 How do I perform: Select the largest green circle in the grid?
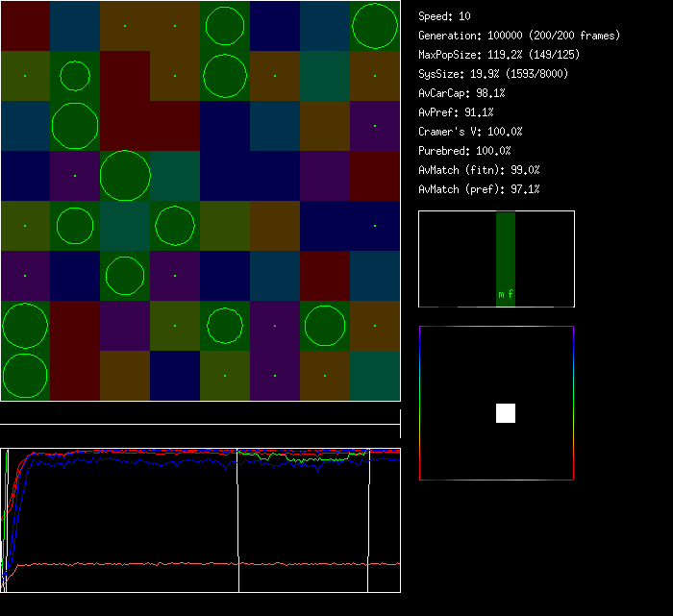click(125, 176)
